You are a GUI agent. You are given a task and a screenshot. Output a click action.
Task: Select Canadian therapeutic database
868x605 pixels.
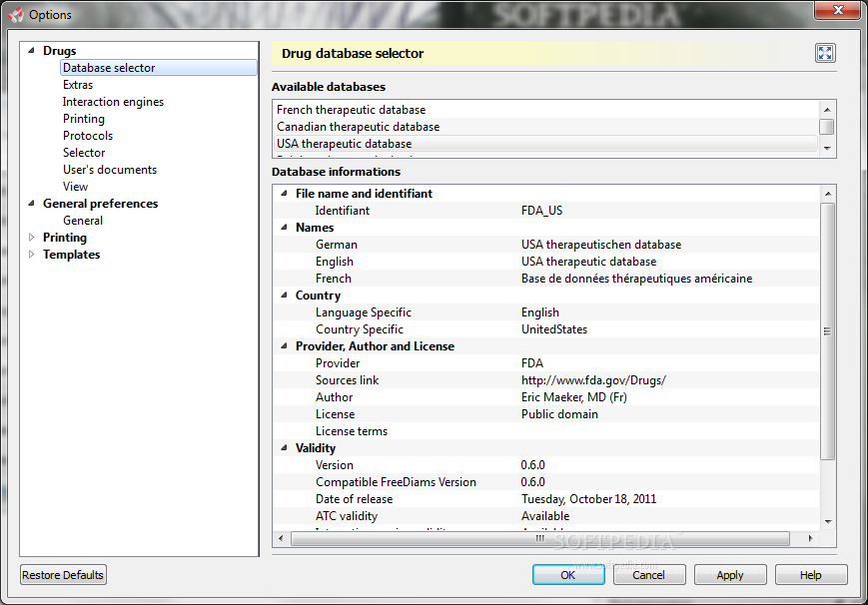click(545, 127)
